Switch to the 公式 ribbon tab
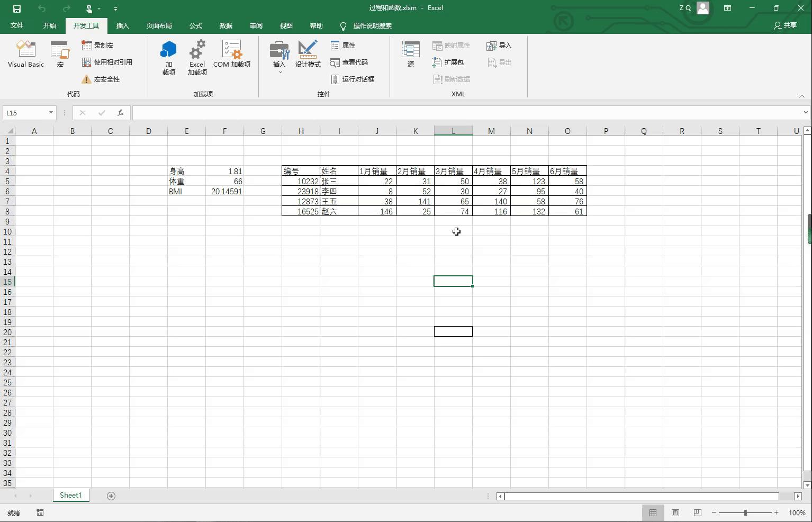Screen dimensions: 812x522 (x=195, y=25)
